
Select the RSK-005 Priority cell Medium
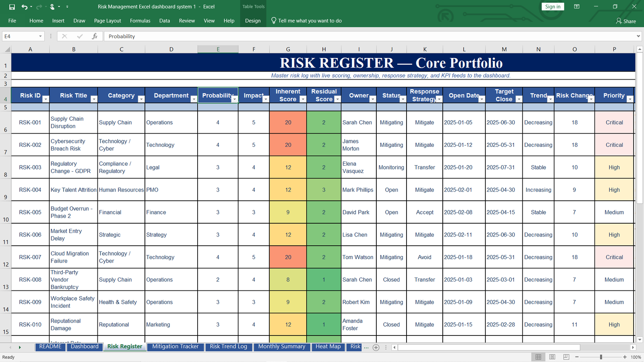pyautogui.click(x=614, y=212)
